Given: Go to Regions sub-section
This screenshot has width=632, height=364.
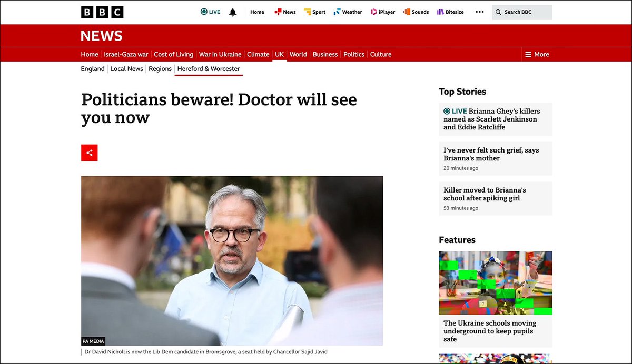Looking at the screenshot, I should pos(160,69).
